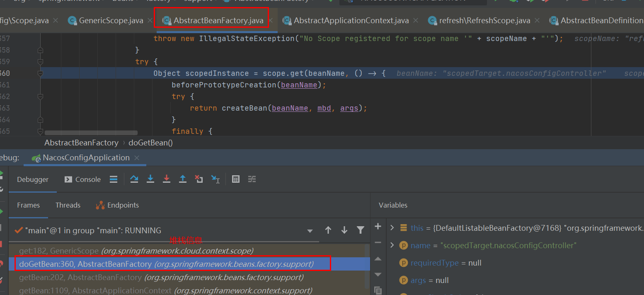This screenshot has width=644, height=295.
Task: Click the doGetBean() breadcrumb
Action: (150, 143)
